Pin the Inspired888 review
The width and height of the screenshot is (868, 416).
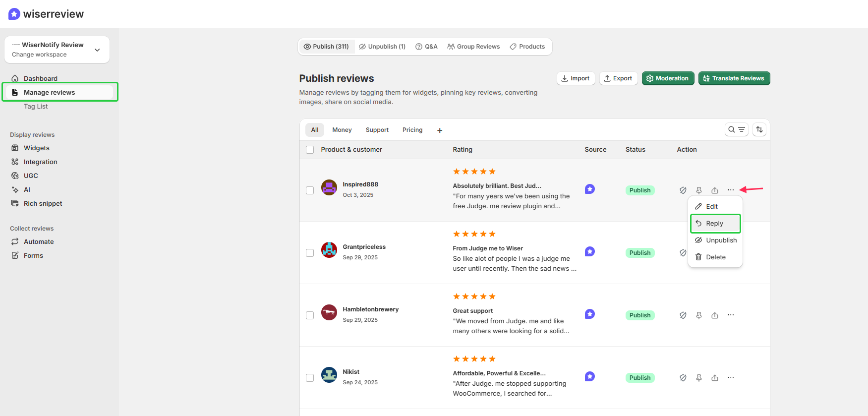coord(699,190)
